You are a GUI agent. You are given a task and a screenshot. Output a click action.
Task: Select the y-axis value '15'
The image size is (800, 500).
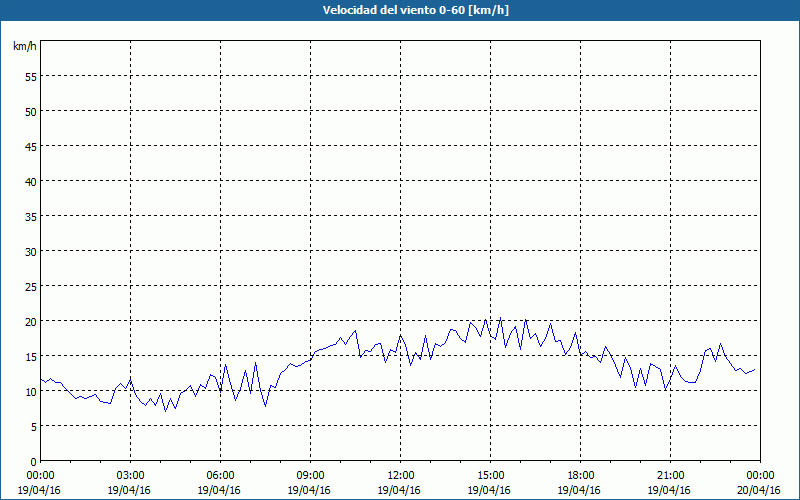pos(31,357)
